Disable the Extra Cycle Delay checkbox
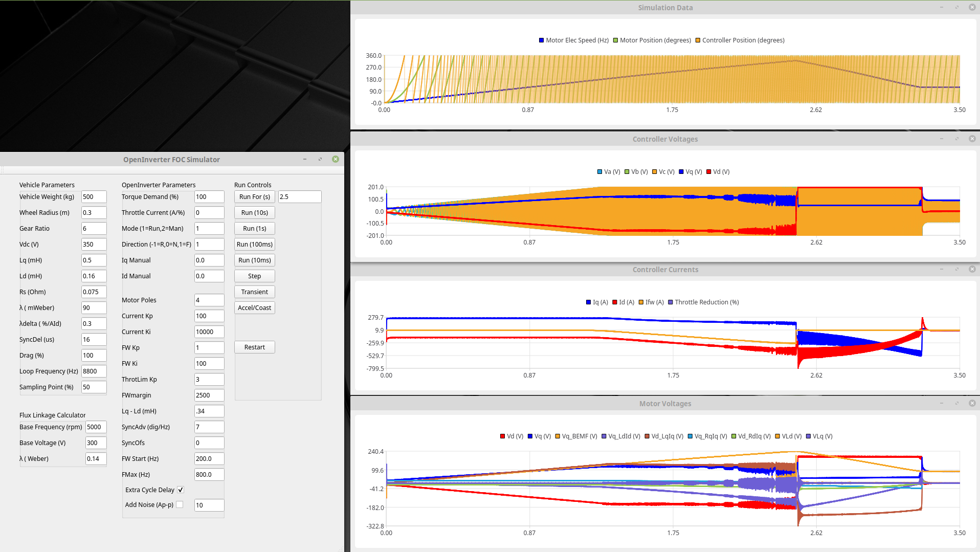Screen dimensions: 980x552 coord(181,490)
